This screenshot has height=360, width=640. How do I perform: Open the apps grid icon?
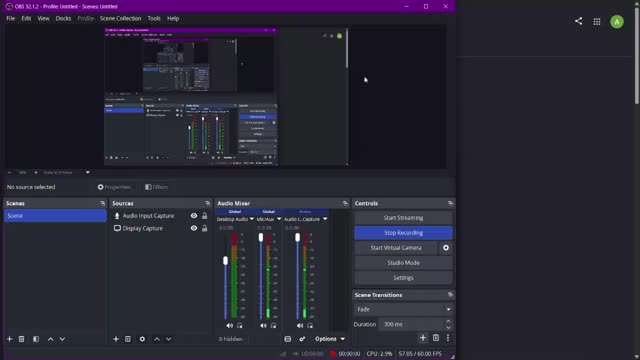tap(597, 22)
